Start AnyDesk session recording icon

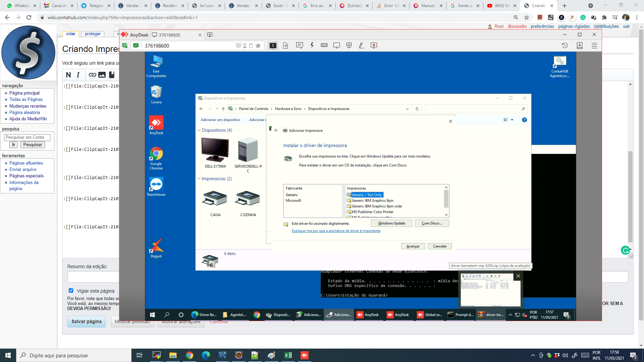pos(374,45)
